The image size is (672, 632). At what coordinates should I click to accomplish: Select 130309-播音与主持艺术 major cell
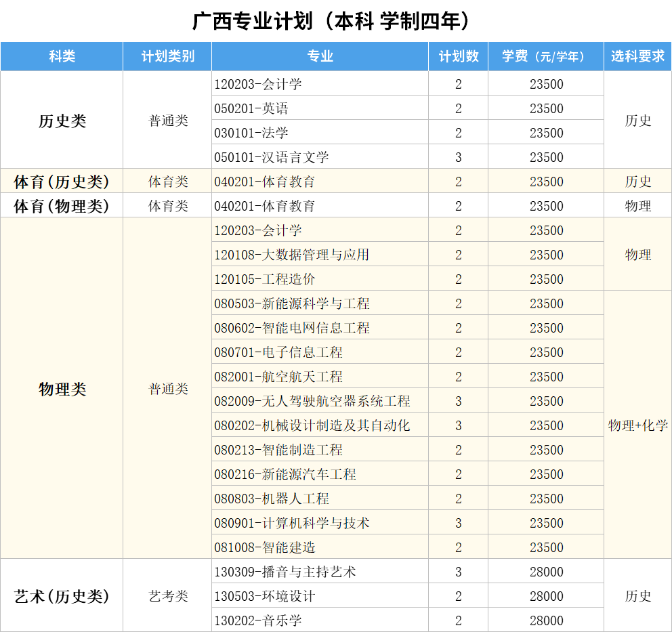click(285, 572)
